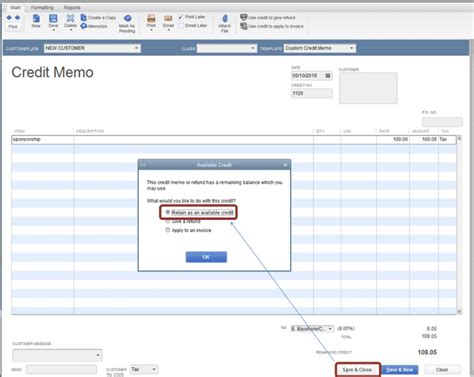The height and width of the screenshot is (377, 474).
Task: Click Save & New
Action: [400, 370]
